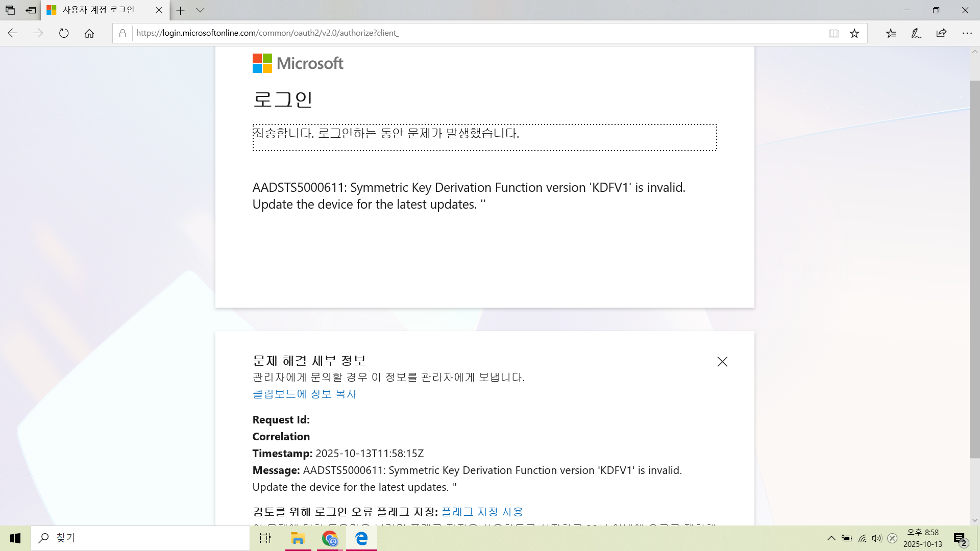This screenshot has width=980, height=551.
Task: Go back to the previous page
Action: click(x=13, y=33)
